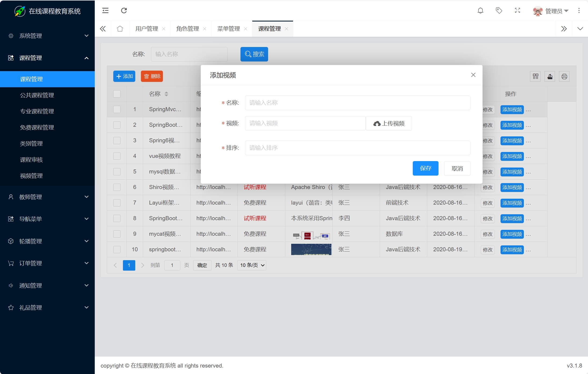588x374 pixels.
Task: Click the 排序 input field
Action: coord(357,148)
